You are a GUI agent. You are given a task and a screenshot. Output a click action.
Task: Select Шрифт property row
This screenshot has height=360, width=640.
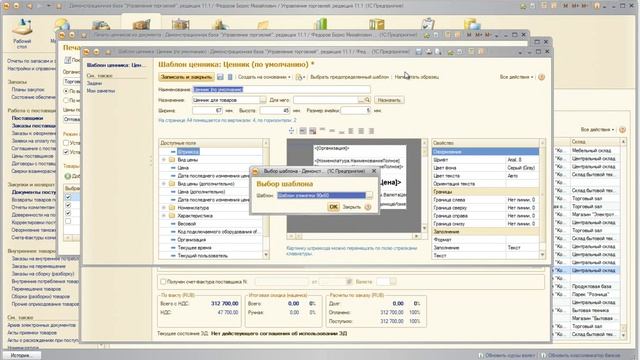click(485, 160)
